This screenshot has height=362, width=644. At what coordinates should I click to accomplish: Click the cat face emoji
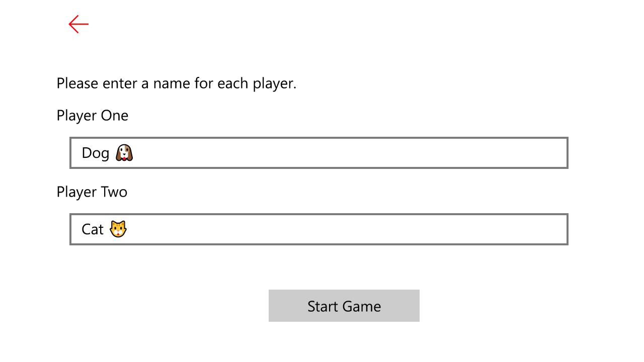coord(118,229)
